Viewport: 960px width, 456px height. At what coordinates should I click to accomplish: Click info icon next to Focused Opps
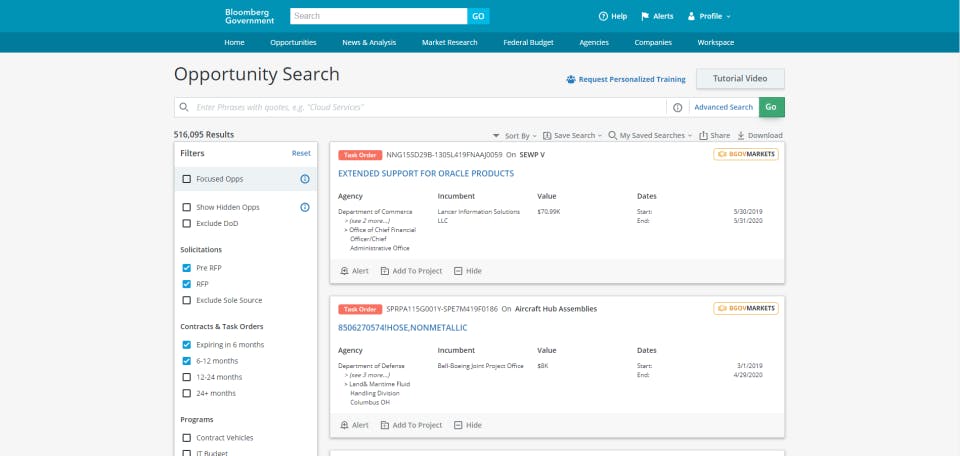pyautogui.click(x=305, y=179)
